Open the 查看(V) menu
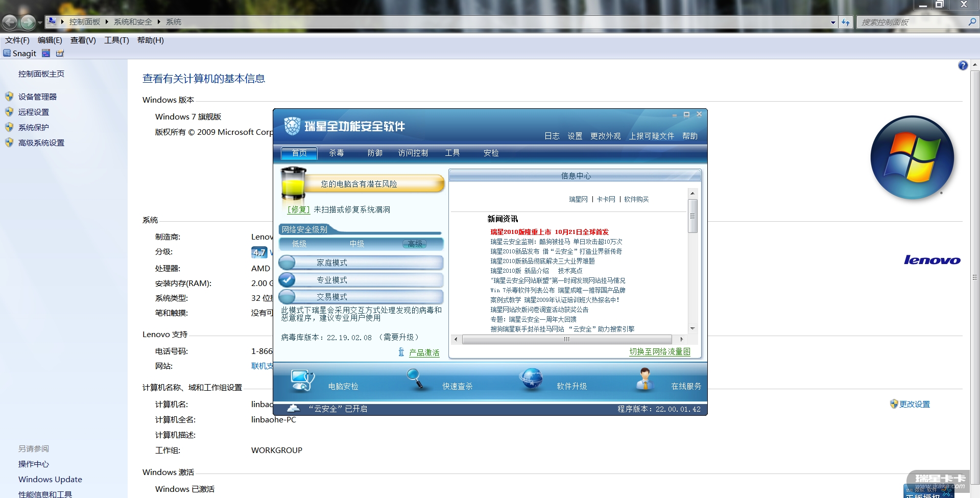The image size is (980, 498). pyautogui.click(x=83, y=40)
